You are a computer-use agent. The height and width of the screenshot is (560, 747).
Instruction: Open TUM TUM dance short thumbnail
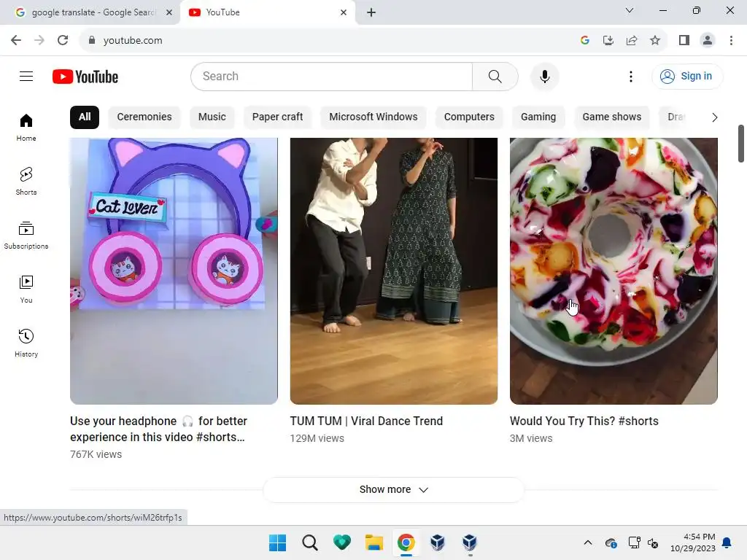393,271
